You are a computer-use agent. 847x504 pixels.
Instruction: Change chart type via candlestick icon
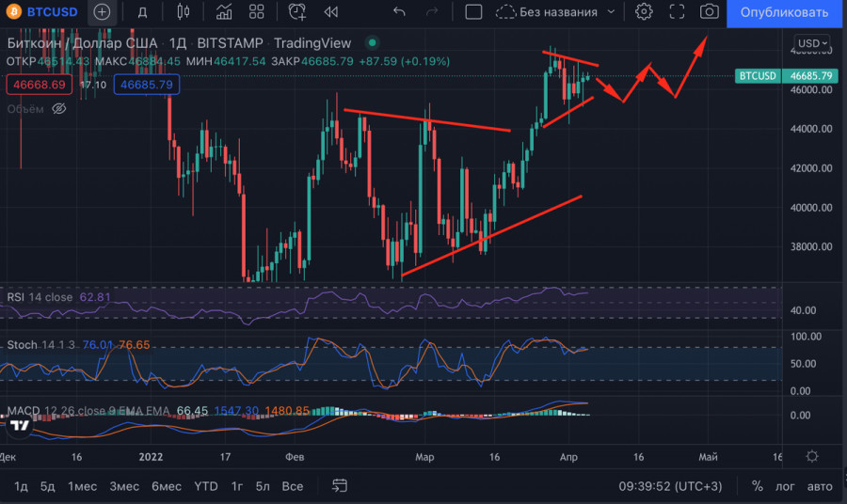coord(184,11)
